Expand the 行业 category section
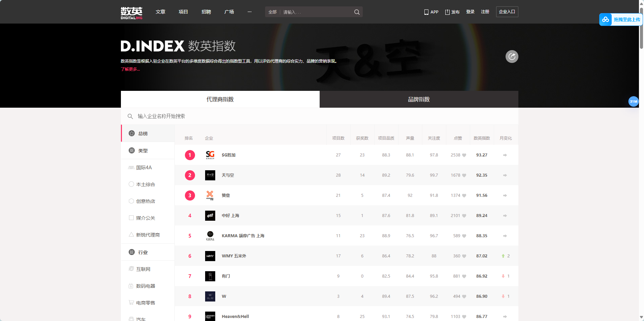This screenshot has width=644, height=321. (148, 252)
